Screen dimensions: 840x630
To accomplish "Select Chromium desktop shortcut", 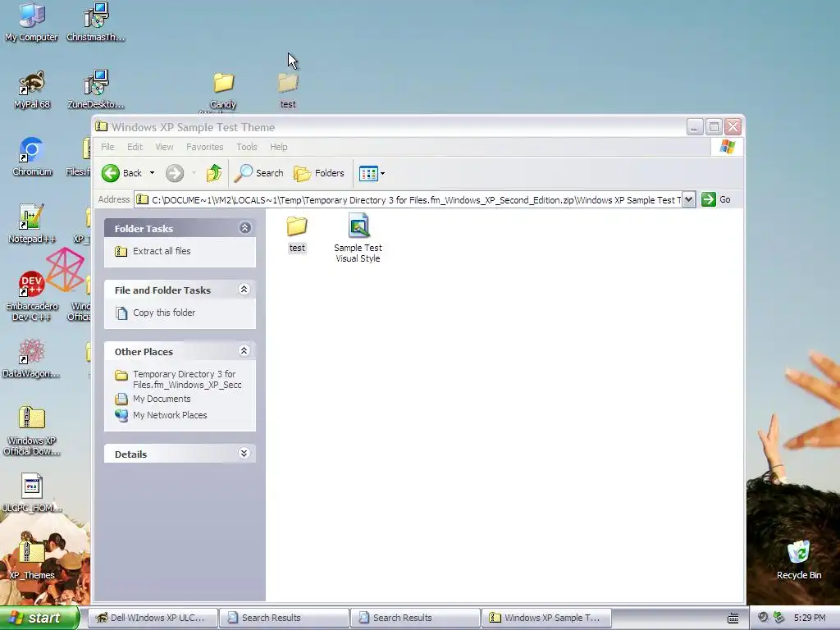I will click(32, 157).
